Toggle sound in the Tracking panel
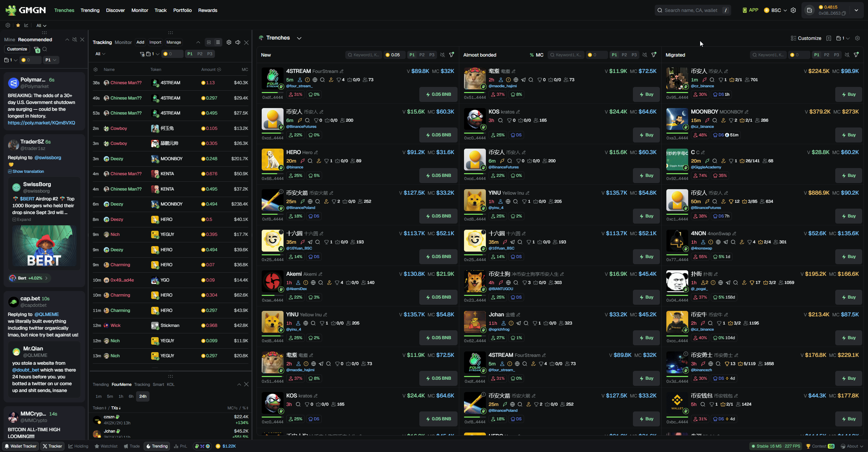The height and width of the screenshot is (452, 868). [238, 42]
